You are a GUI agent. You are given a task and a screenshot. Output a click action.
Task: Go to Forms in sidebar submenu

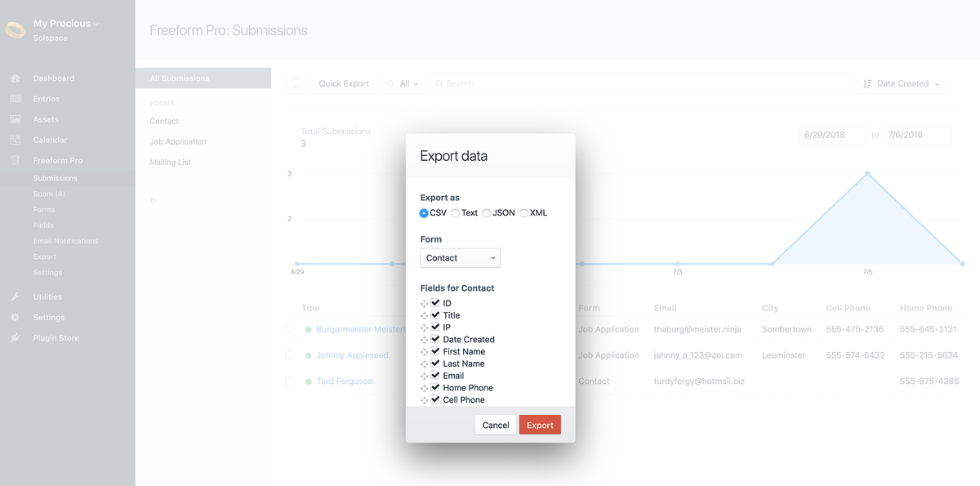(44, 210)
